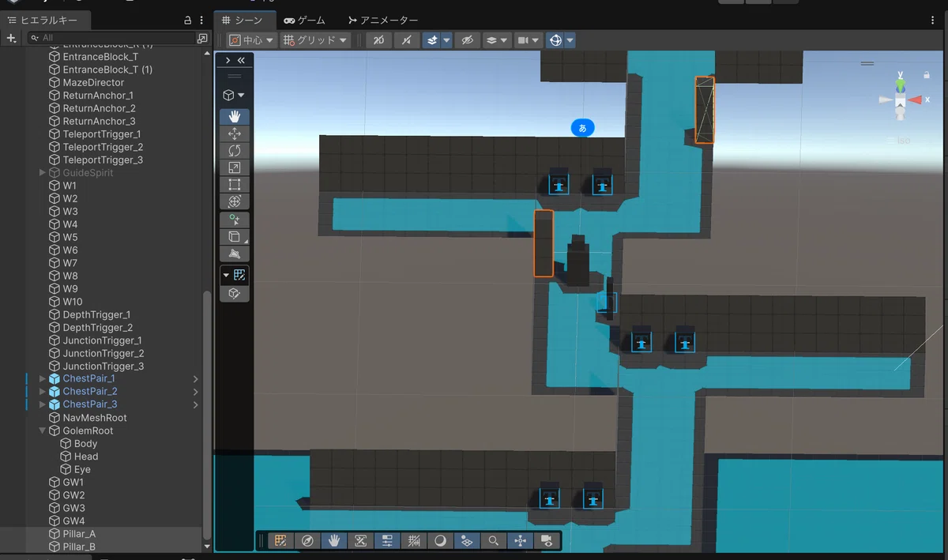The image size is (948, 560).
Task: Switch to the アニメーター (Animator) tab
Action: coord(382,20)
